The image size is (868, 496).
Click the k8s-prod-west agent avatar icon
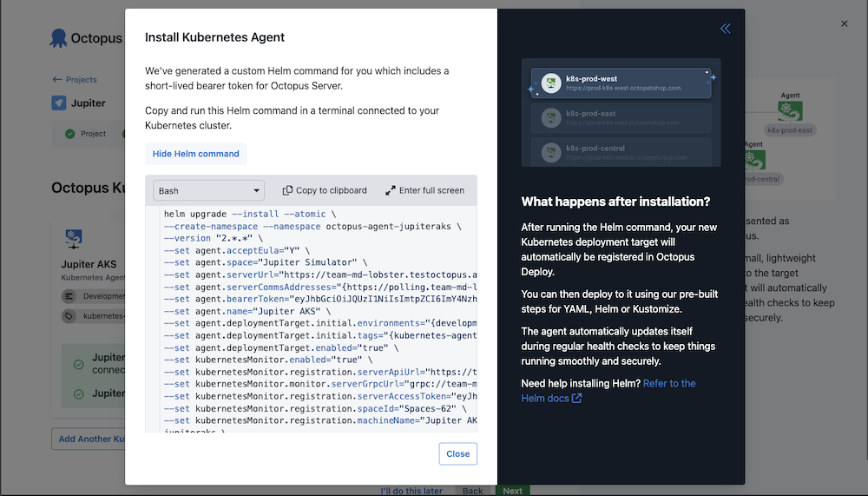click(x=551, y=83)
